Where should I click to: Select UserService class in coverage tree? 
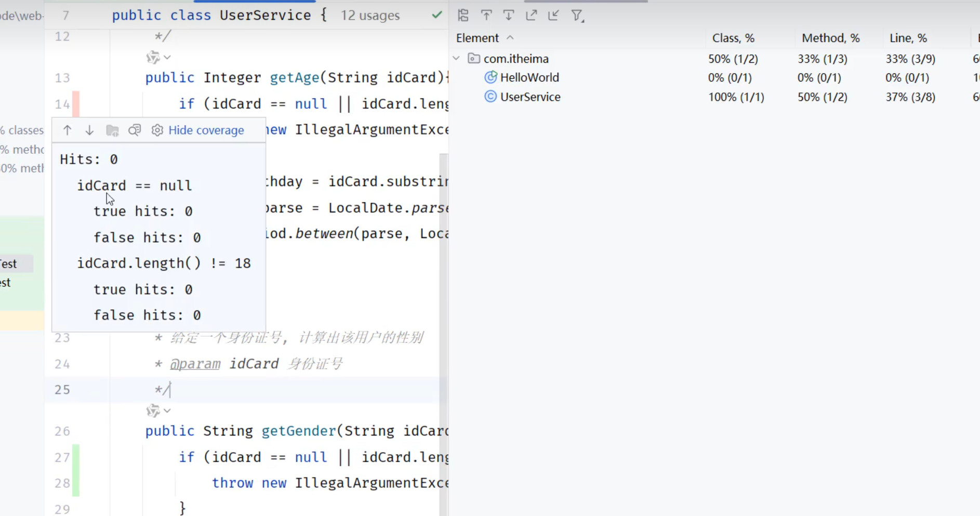[530, 97]
